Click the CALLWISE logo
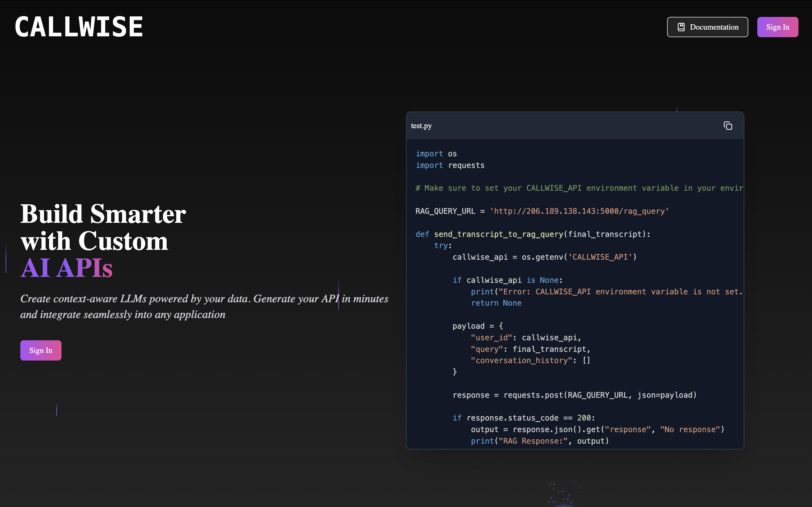This screenshot has height=507, width=812. point(79,27)
